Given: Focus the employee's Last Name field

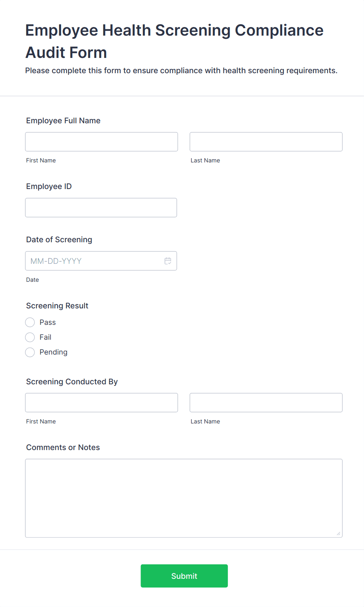Looking at the screenshot, I should click(x=266, y=142).
